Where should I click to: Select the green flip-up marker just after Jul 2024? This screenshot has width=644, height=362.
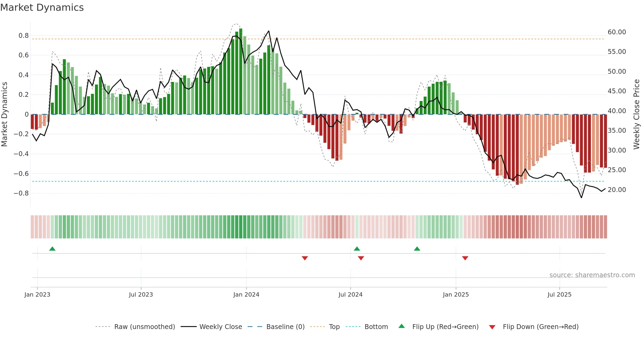pos(357,249)
